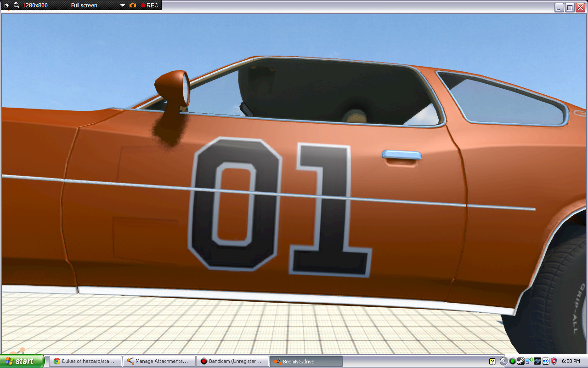The image size is (588, 368).
Task: Open the volume speaker tray icon
Action: (x=546, y=361)
